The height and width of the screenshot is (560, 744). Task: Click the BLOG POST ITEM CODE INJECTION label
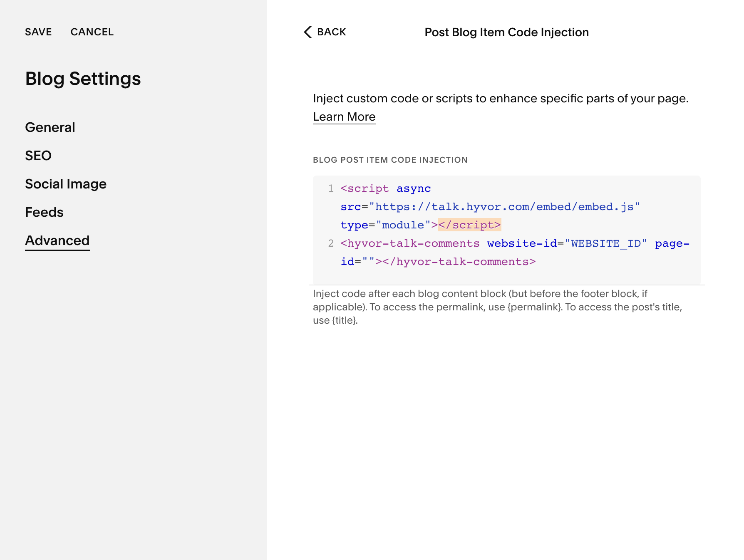[x=390, y=160]
